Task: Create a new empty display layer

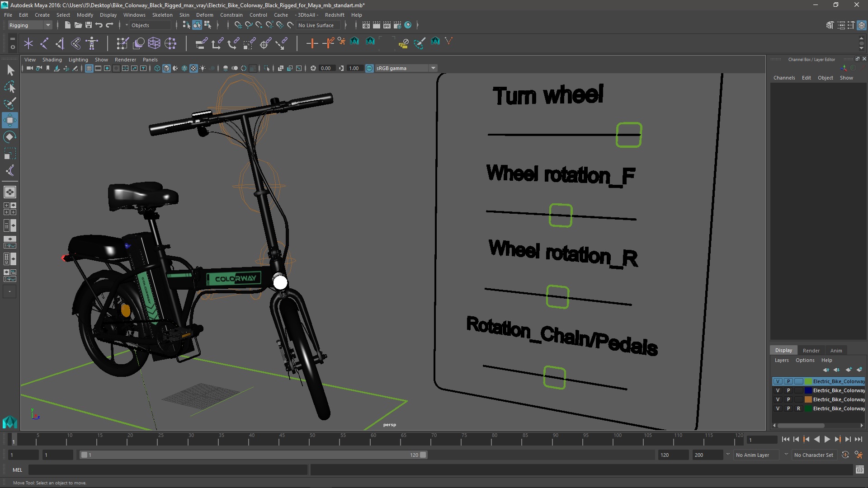Action: pyautogui.click(x=849, y=370)
